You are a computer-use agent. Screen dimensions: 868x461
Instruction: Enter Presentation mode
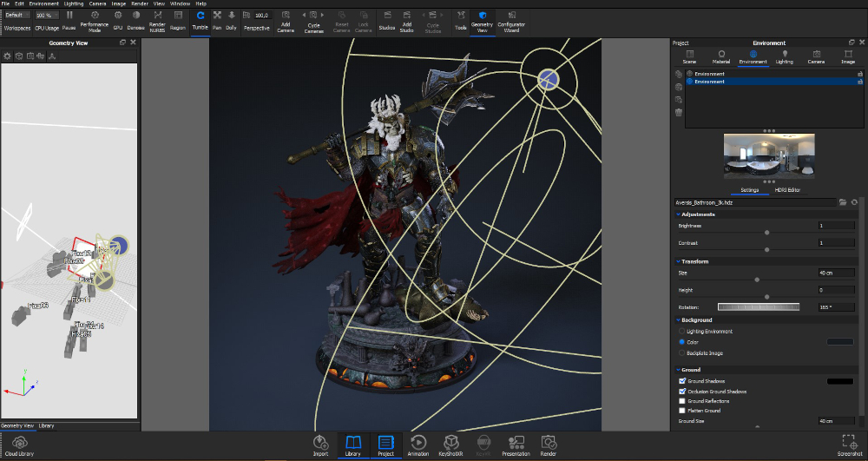tap(516, 446)
